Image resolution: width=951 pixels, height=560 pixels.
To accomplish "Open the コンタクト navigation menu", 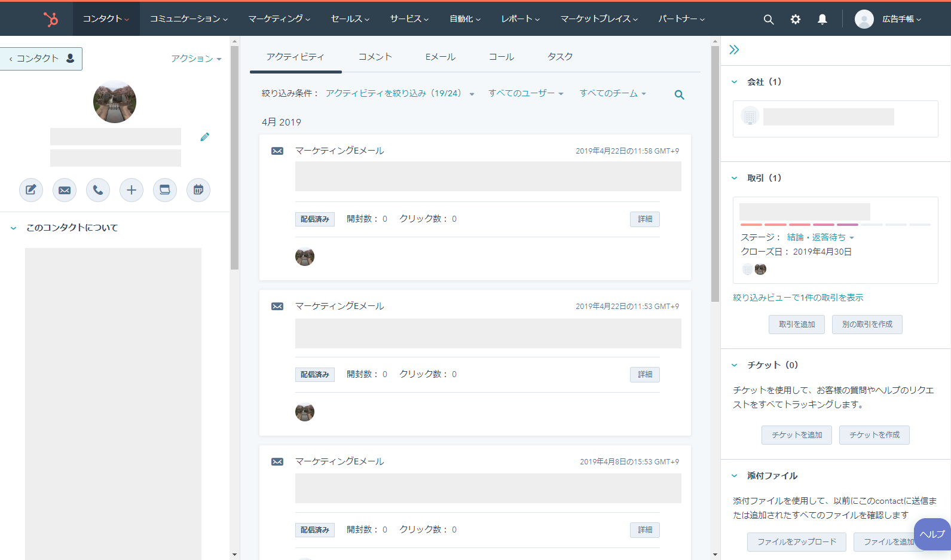I will [x=106, y=19].
